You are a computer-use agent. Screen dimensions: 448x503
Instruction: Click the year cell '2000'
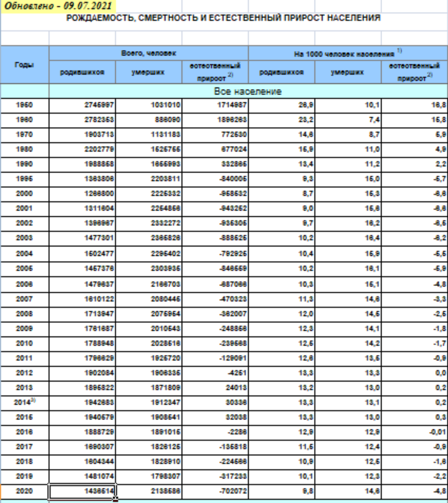[x=24, y=194]
